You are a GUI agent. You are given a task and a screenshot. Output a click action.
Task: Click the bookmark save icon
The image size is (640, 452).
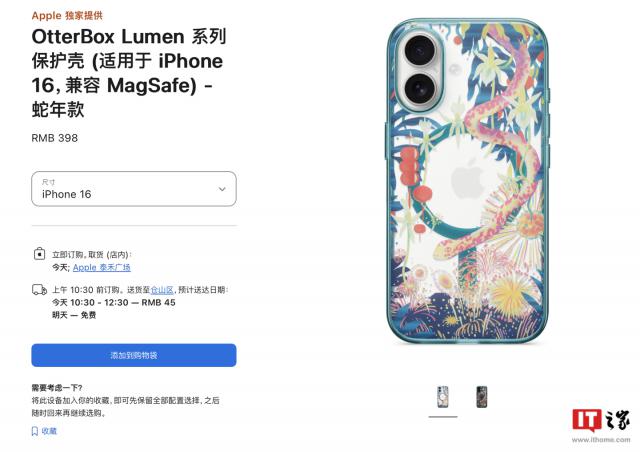[x=35, y=431]
